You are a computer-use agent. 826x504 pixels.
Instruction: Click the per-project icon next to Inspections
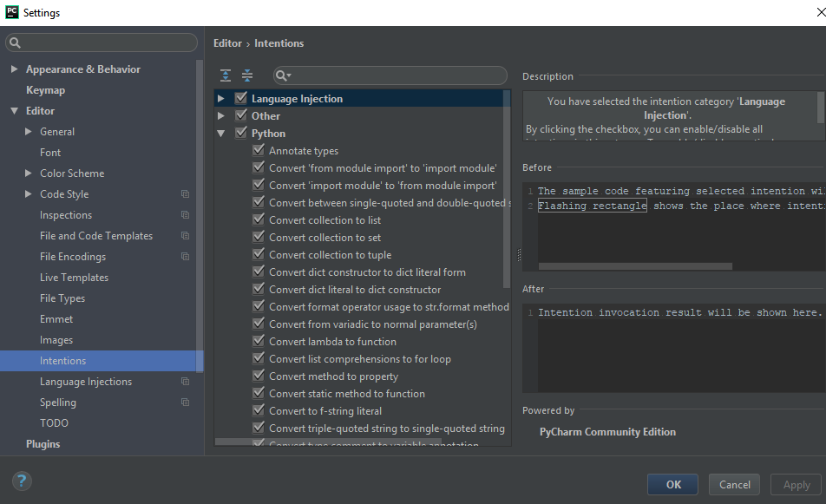pos(186,215)
